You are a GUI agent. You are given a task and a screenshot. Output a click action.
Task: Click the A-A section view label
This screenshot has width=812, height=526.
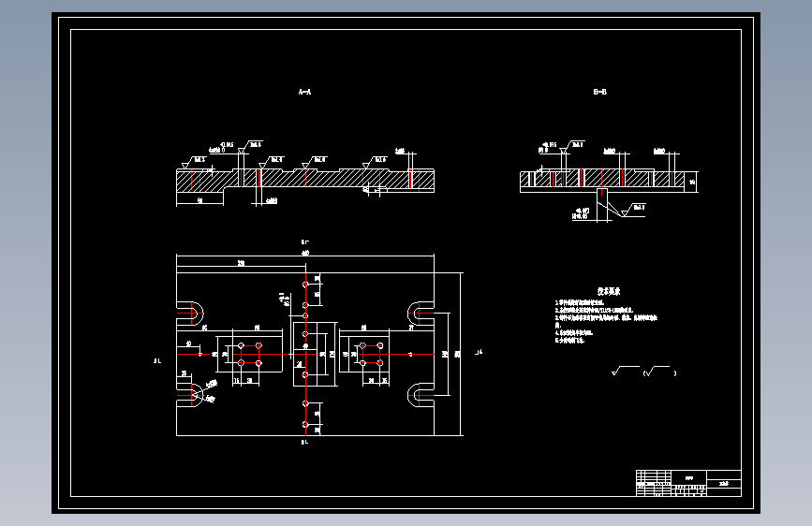click(x=305, y=92)
